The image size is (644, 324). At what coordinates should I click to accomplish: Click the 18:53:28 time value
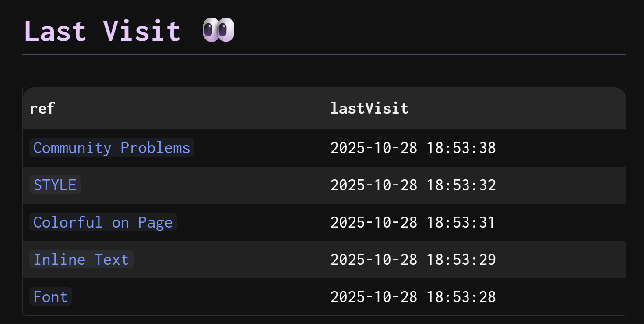(x=461, y=297)
